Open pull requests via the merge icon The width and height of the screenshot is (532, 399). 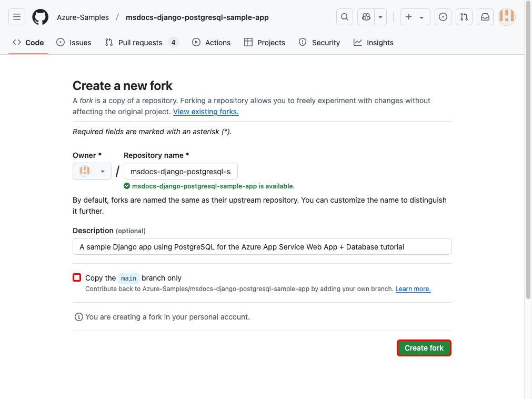click(x=464, y=16)
